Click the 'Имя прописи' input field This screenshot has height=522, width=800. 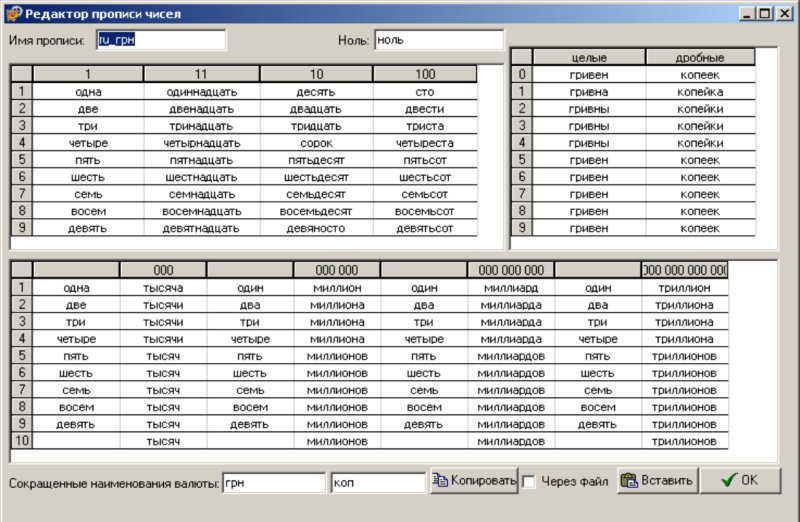coord(161,40)
